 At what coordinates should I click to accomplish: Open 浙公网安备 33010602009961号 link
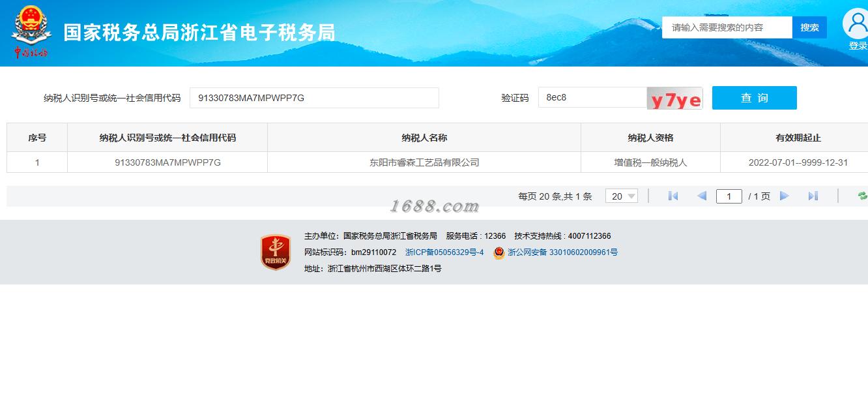tap(562, 252)
